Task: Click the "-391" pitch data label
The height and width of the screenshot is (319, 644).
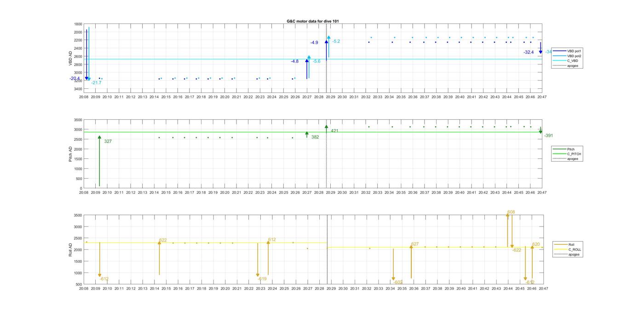Action: coord(548,136)
